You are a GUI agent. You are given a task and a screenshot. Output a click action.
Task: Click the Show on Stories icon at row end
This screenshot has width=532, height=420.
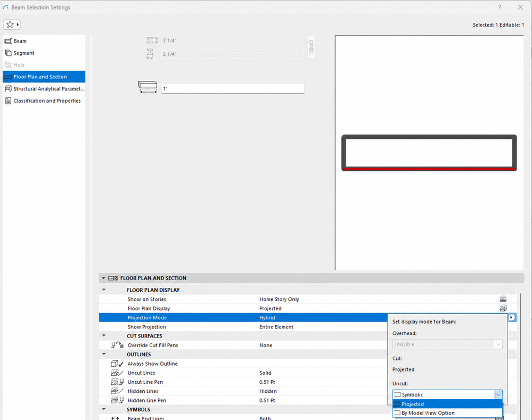503,299
